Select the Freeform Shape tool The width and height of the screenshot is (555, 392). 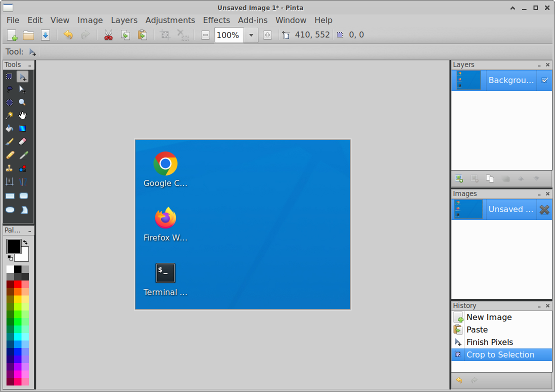tap(23, 210)
